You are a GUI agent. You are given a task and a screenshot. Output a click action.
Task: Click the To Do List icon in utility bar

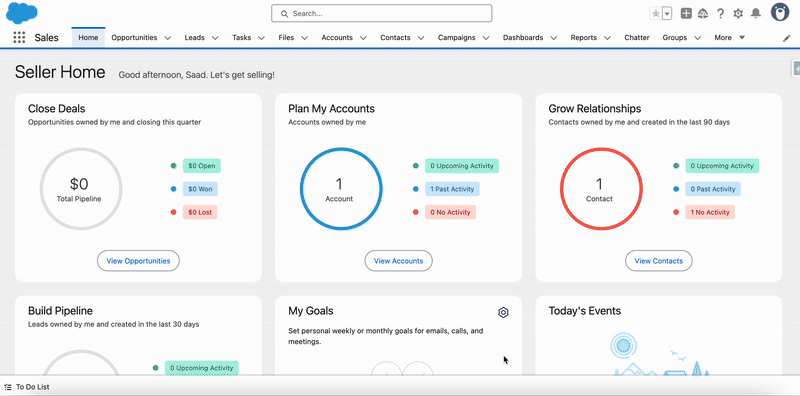pyautogui.click(x=8, y=387)
